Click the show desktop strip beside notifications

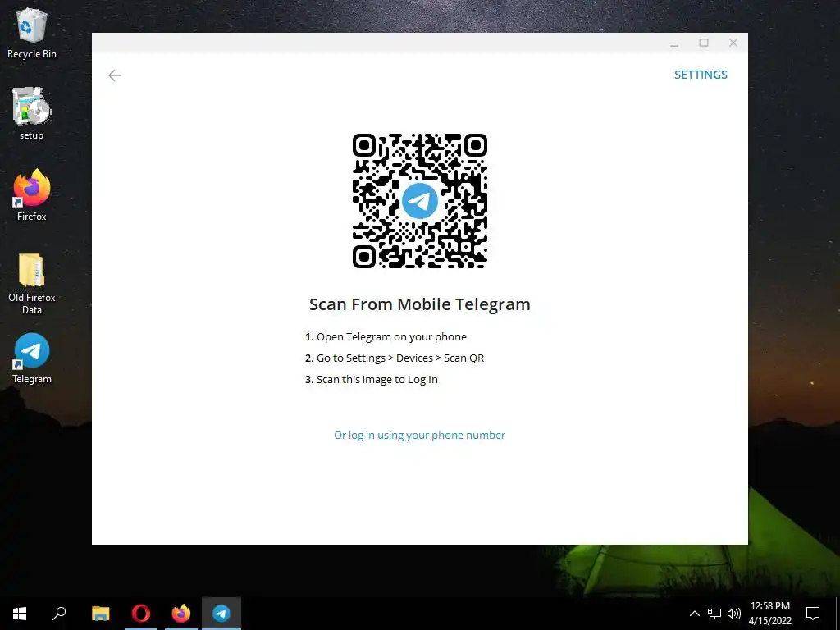click(838, 614)
